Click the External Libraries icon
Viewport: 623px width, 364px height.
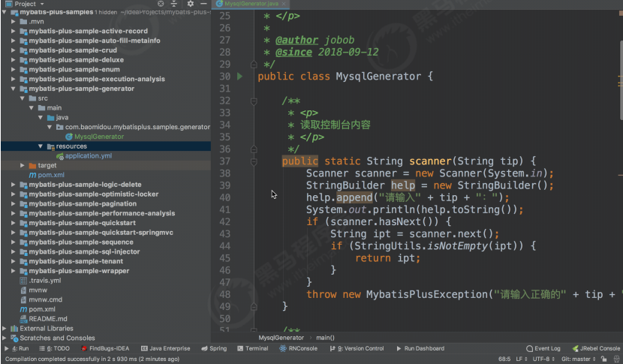click(14, 329)
